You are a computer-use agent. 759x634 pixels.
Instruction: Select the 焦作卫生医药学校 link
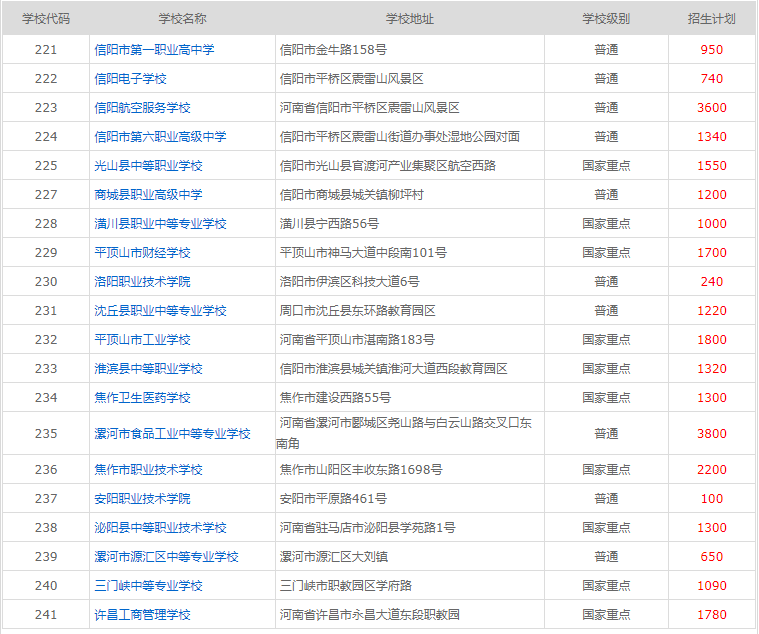click(x=142, y=397)
